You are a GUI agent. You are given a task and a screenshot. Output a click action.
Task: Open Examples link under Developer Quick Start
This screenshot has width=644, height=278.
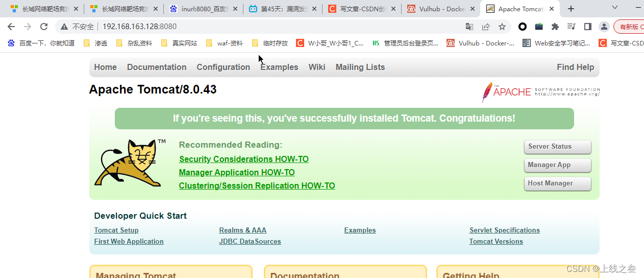360,230
